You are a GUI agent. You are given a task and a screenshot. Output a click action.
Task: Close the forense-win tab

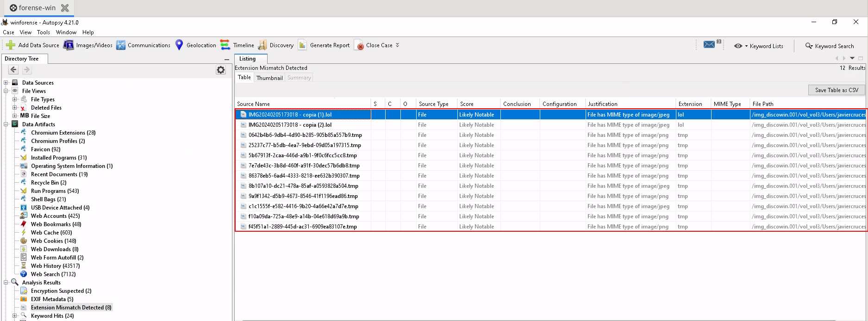point(65,8)
